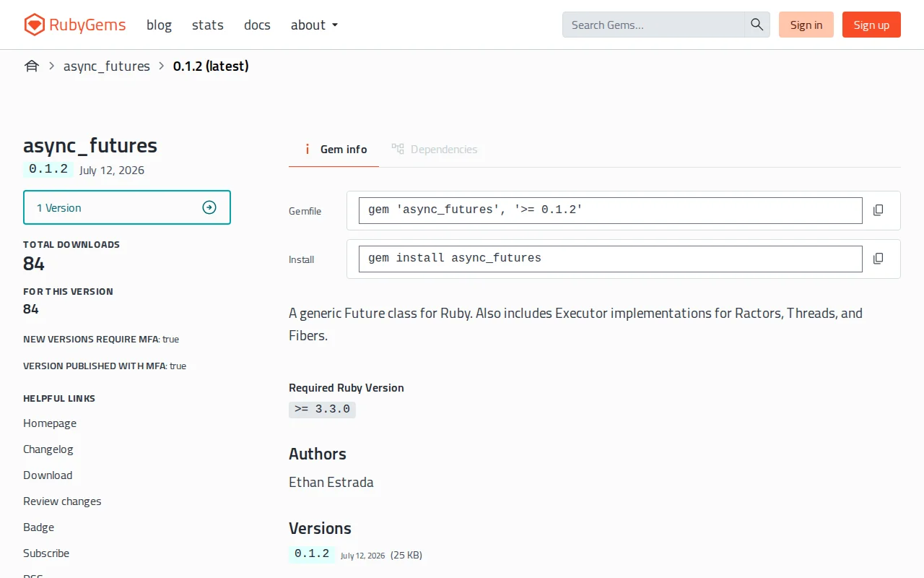The image size is (924, 578).
Task: Open the stats page
Action: coord(208,25)
